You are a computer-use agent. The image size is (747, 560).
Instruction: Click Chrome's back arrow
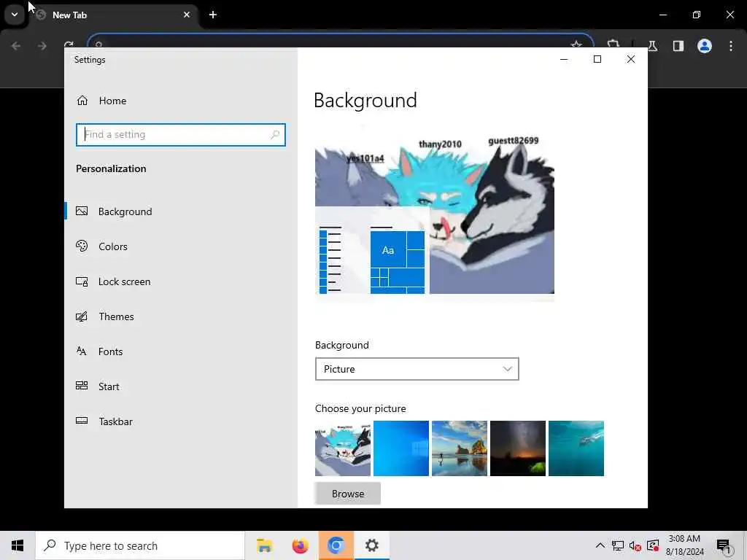pyautogui.click(x=16, y=46)
